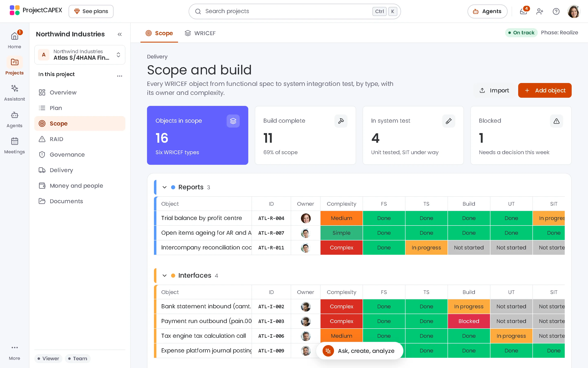Collapse the Northwind Industries sidebar
The height and width of the screenshot is (368, 588).
pyautogui.click(x=120, y=34)
